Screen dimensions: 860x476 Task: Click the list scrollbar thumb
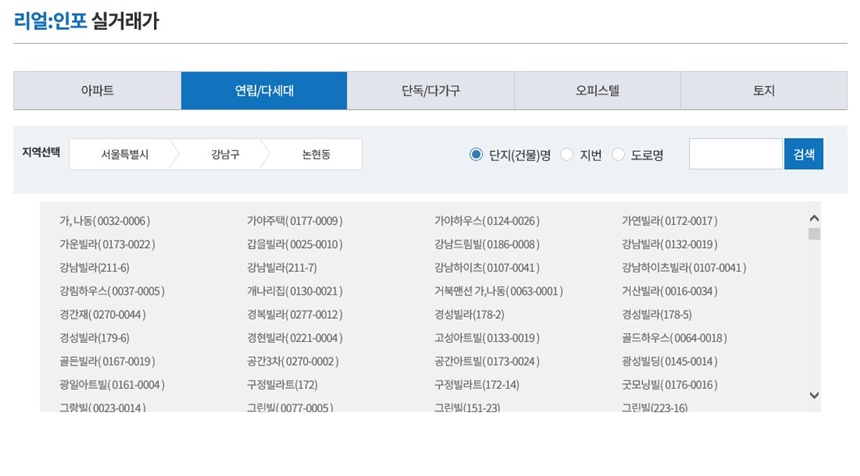tap(814, 234)
